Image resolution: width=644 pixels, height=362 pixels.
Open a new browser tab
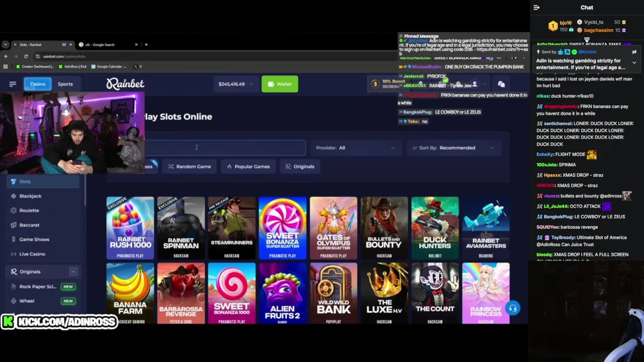click(x=146, y=45)
